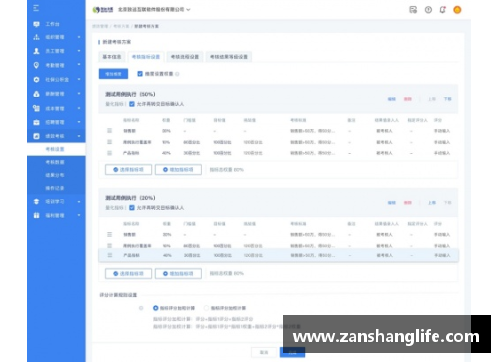Click the blue 增加维度 button
The image size is (500, 362).
coord(113,74)
